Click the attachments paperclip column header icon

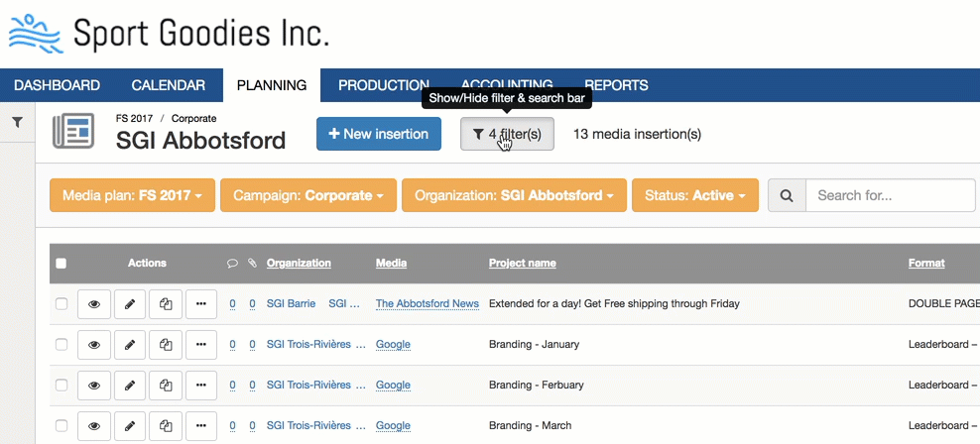pyautogui.click(x=252, y=264)
